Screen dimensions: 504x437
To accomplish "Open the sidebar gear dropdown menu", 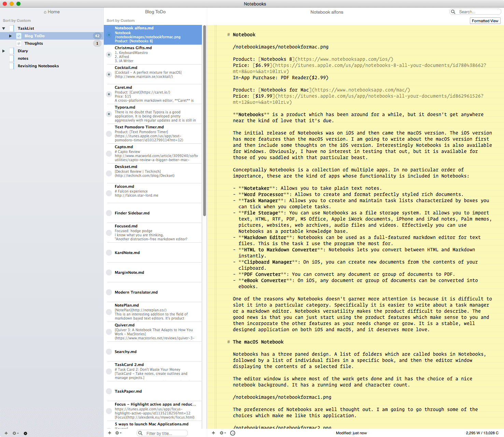I will click(x=15, y=433).
